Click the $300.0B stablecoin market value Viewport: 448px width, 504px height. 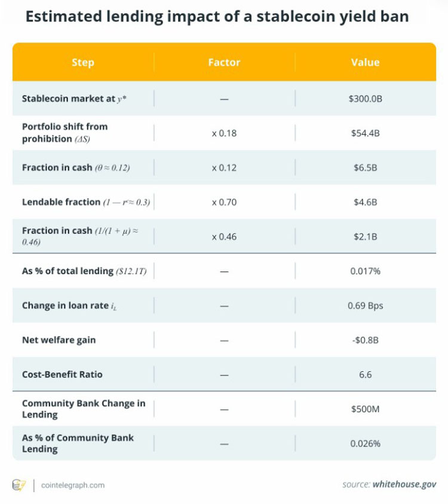tap(366, 99)
